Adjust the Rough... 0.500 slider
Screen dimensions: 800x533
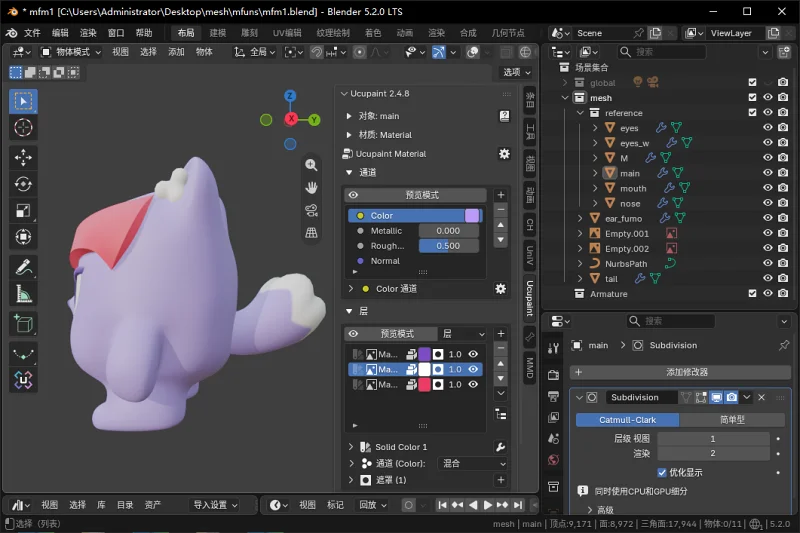448,246
